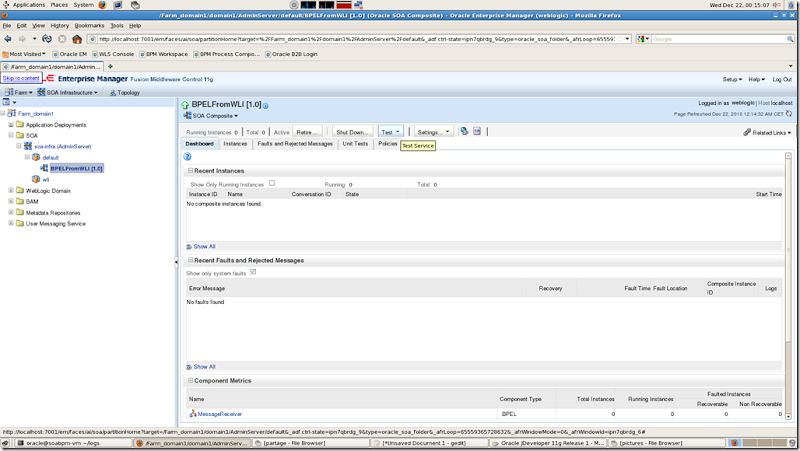Go back with Firefox back arrow
800x451 pixels.
click(x=8, y=39)
